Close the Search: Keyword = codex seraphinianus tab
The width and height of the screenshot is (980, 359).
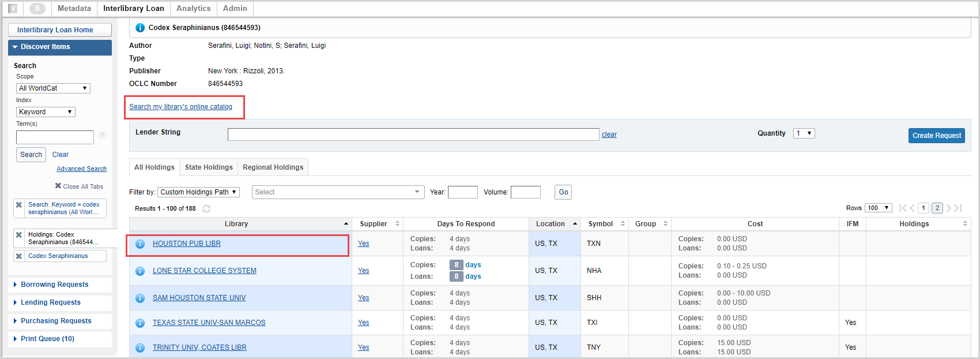click(x=19, y=205)
